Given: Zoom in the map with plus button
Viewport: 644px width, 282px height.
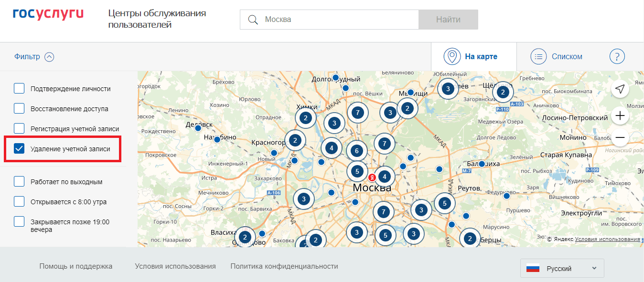Looking at the screenshot, I should [x=620, y=115].
